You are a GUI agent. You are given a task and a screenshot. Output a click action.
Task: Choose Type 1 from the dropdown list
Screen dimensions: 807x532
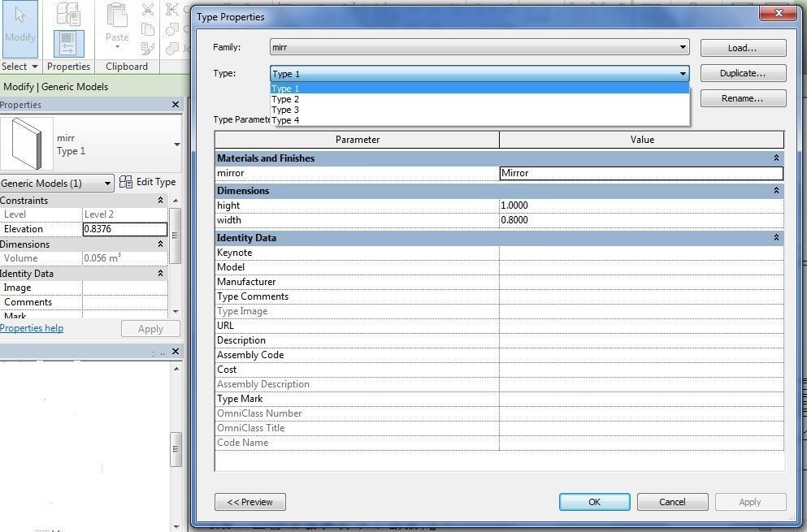479,89
